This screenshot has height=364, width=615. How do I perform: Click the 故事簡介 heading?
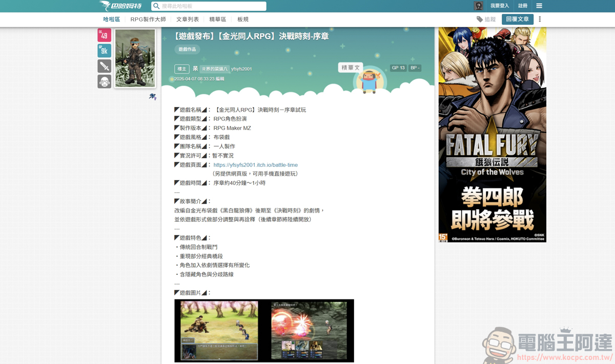click(193, 201)
